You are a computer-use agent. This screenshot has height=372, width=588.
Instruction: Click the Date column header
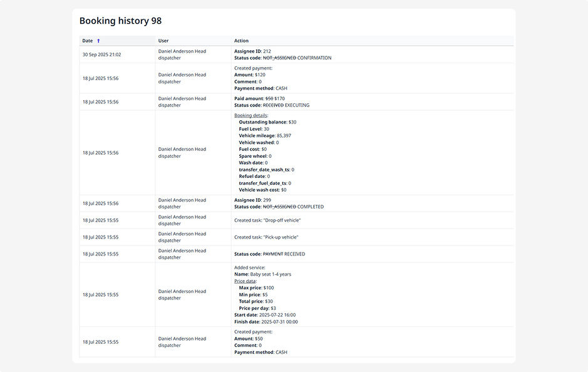click(88, 41)
